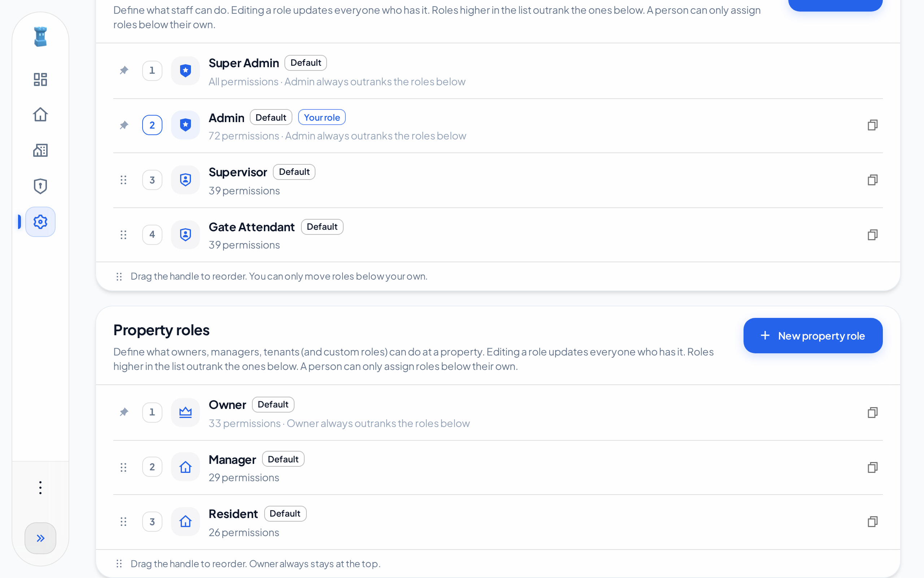Duplicate the Manager role
924x578 pixels.
(872, 467)
